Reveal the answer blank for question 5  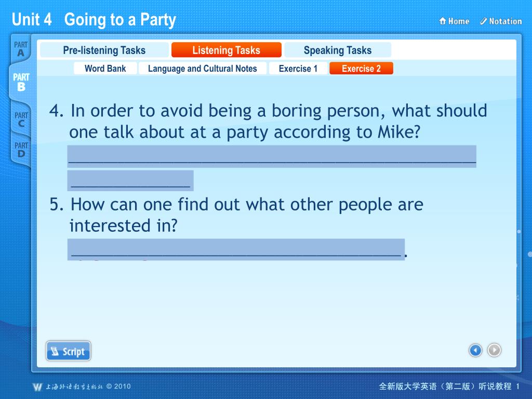236,249
